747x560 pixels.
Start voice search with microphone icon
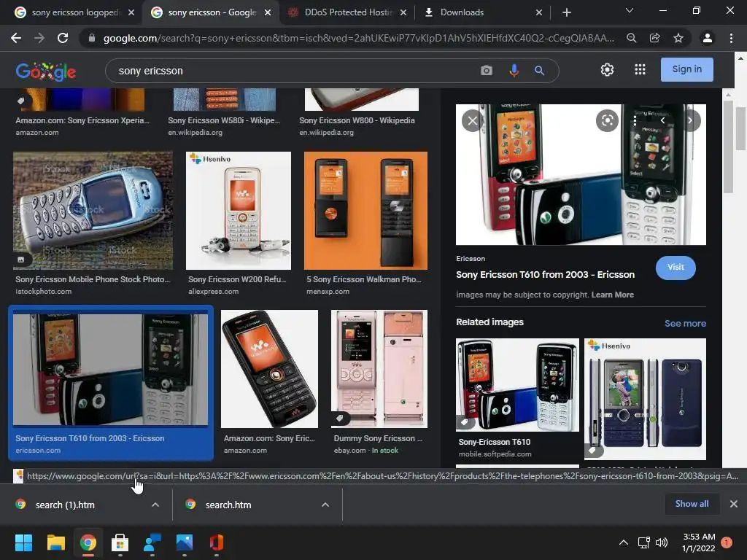(x=514, y=71)
